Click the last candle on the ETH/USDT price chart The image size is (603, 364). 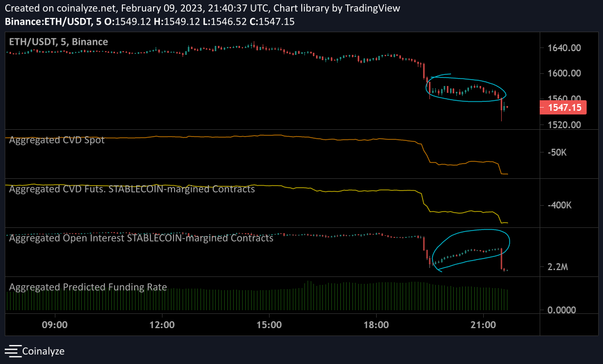click(507, 107)
